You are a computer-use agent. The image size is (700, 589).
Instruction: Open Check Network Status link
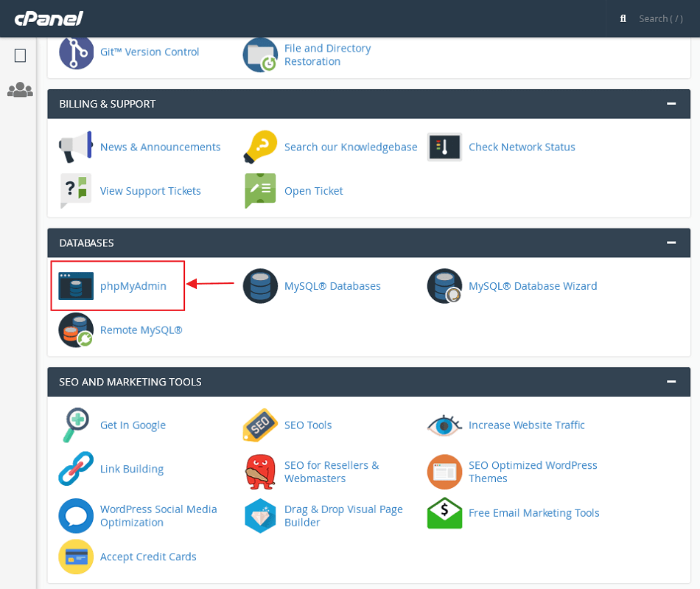[x=522, y=147]
